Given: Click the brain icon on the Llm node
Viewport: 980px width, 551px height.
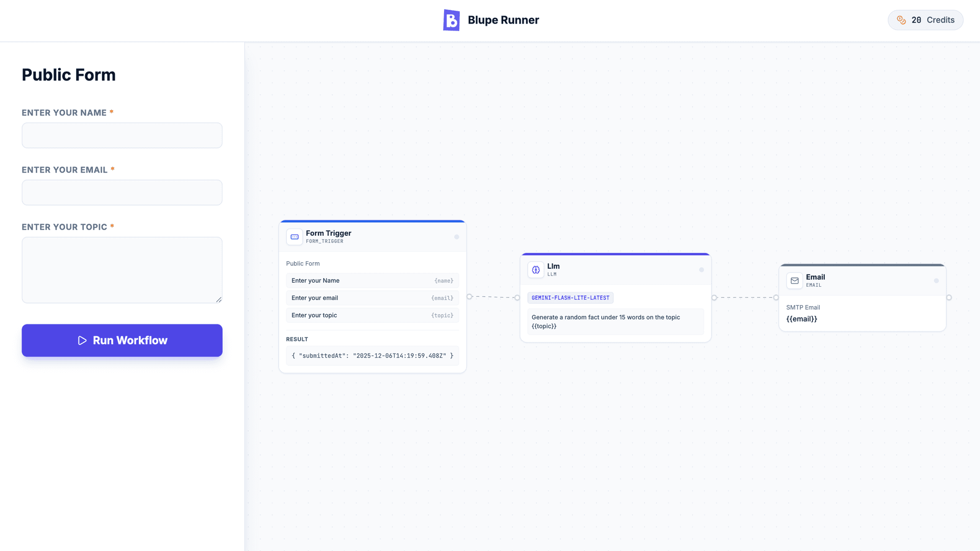Looking at the screenshot, I should click(536, 270).
